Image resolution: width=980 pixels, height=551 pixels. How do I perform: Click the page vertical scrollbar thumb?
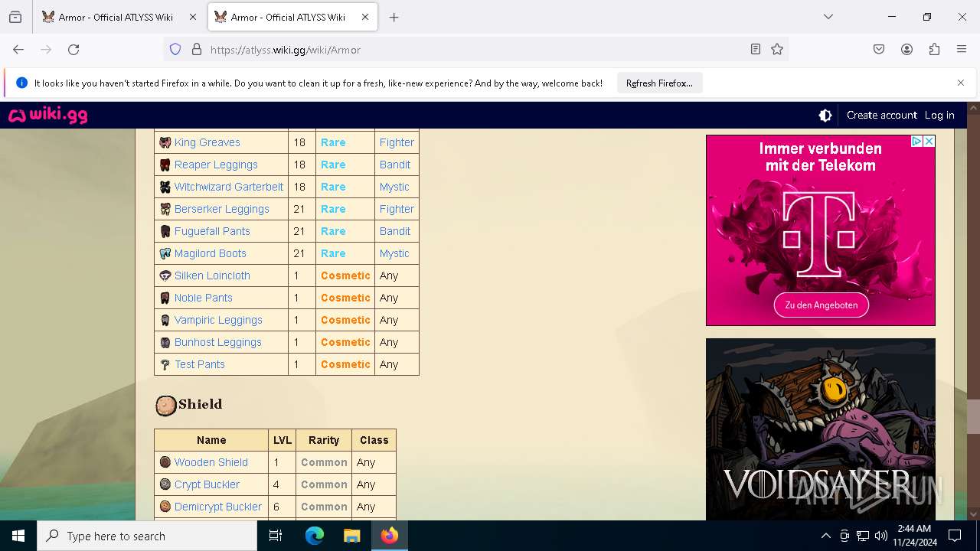tap(973, 417)
